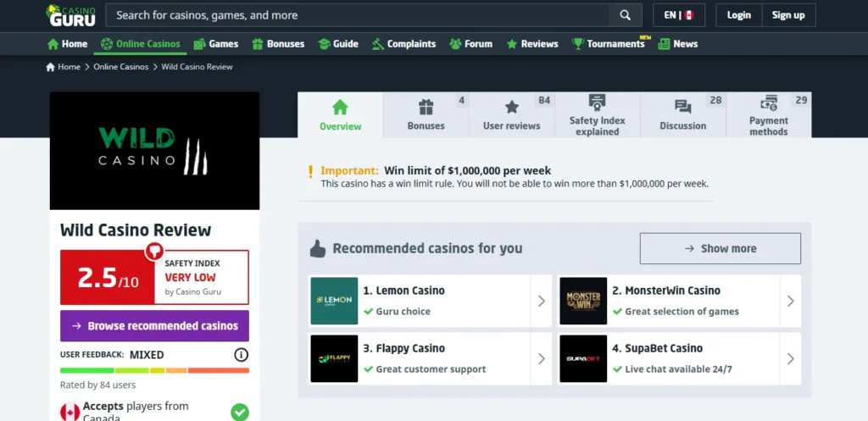Click the Wild Casino Review breadcrumb
Screen dimensions: 868x421
coord(197,67)
